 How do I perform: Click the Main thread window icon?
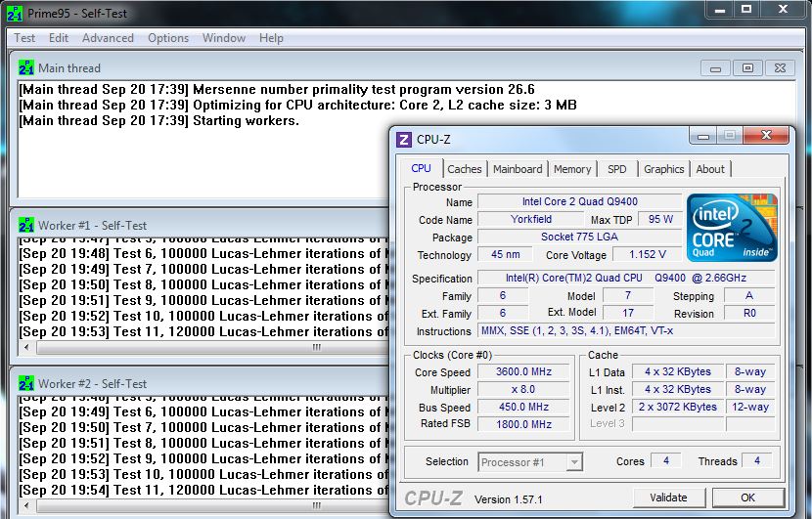coord(25,67)
